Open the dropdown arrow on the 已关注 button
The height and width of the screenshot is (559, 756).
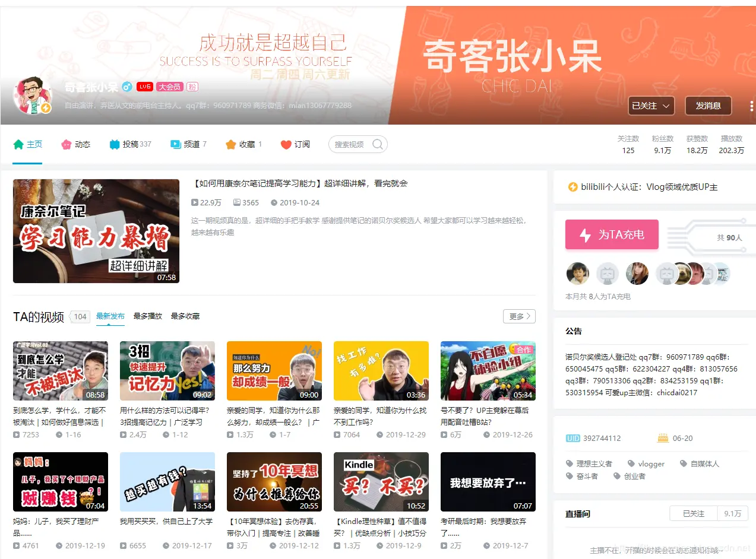tap(665, 106)
